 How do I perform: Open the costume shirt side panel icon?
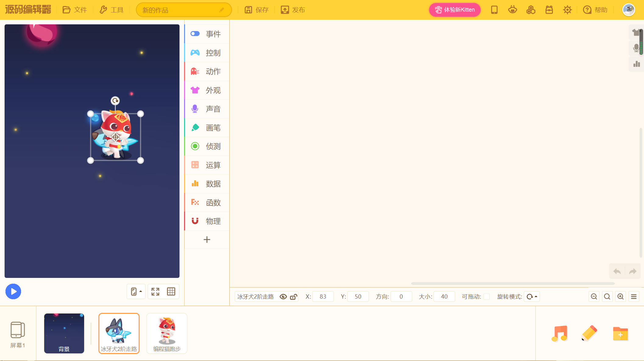point(636,32)
